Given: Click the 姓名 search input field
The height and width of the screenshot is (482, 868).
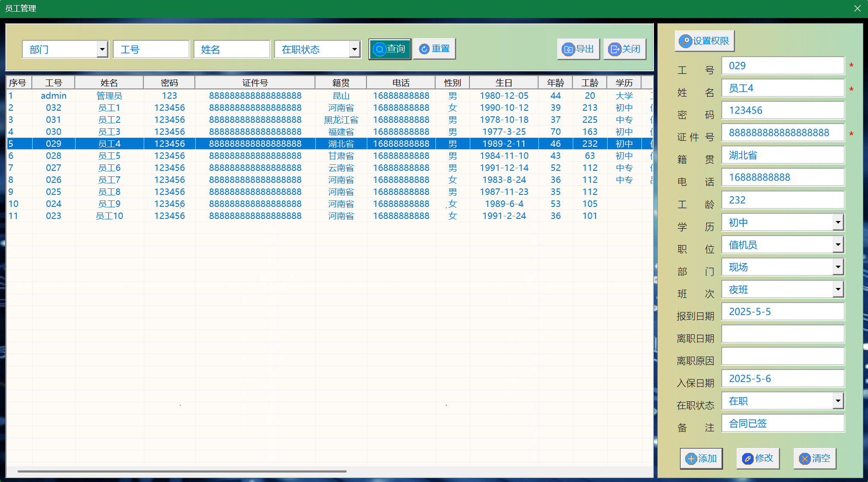Looking at the screenshot, I should [232, 49].
